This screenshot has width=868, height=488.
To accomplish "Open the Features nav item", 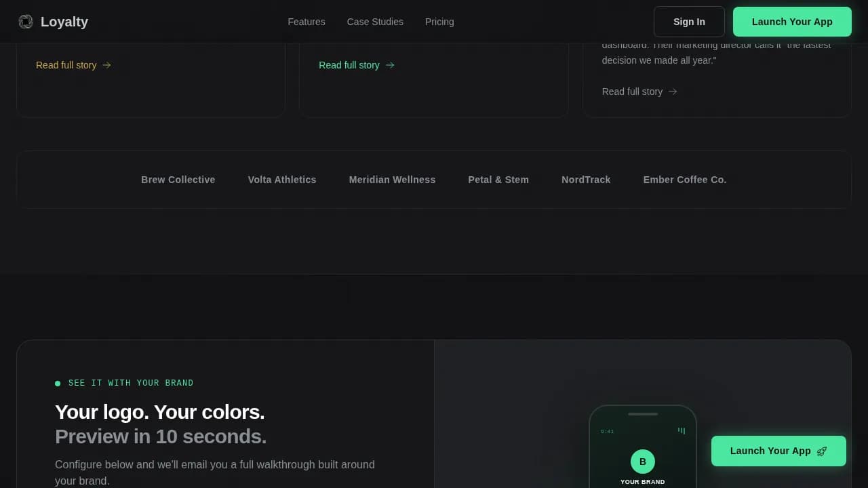I will tap(307, 22).
